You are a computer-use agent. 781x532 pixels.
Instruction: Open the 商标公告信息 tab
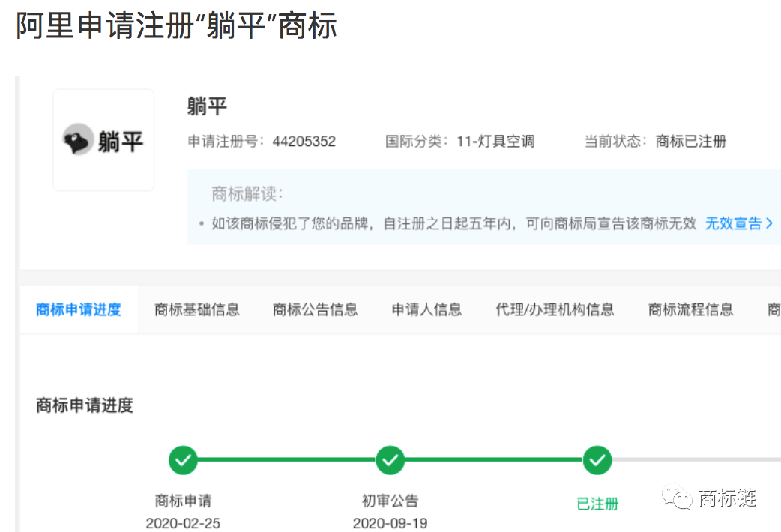pos(316,309)
